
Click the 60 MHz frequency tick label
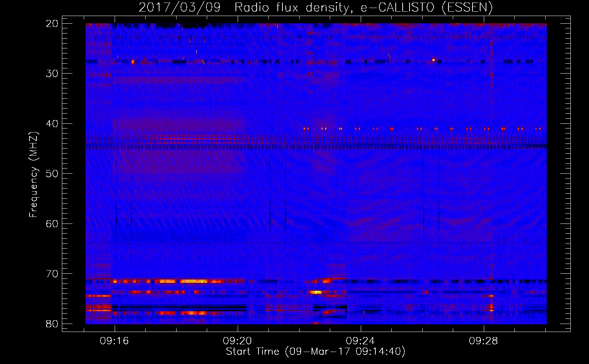pyautogui.click(x=52, y=223)
